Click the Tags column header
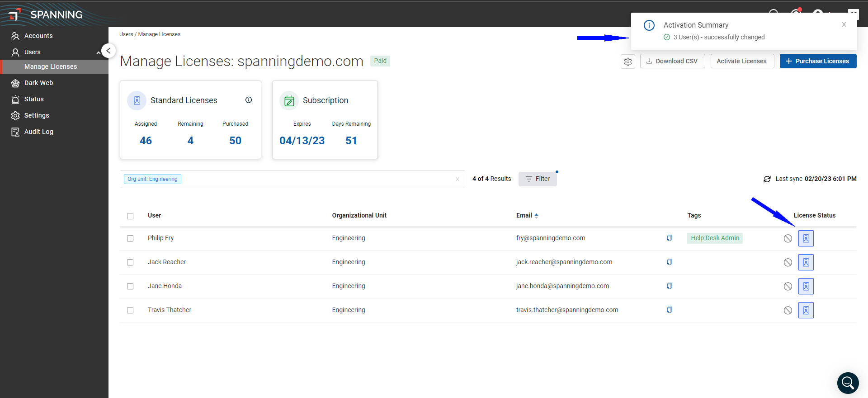The height and width of the screenshot is (398, 868). point(694,215)
